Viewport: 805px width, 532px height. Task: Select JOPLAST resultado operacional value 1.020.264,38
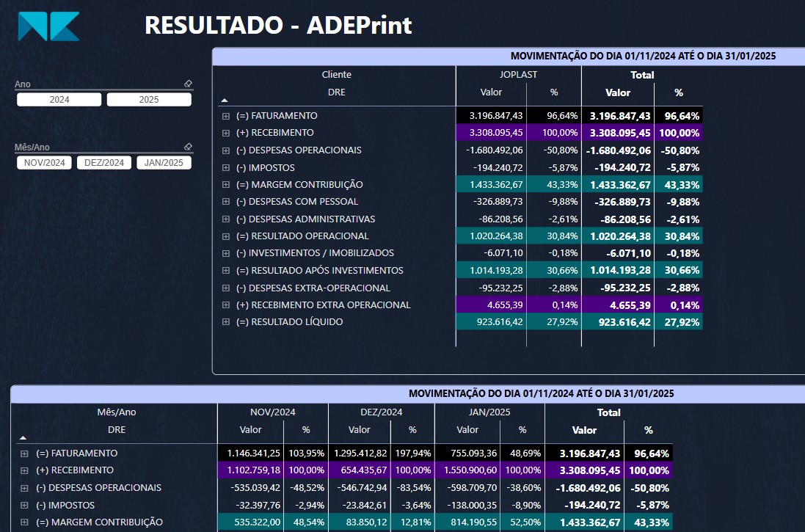point(496,236)
